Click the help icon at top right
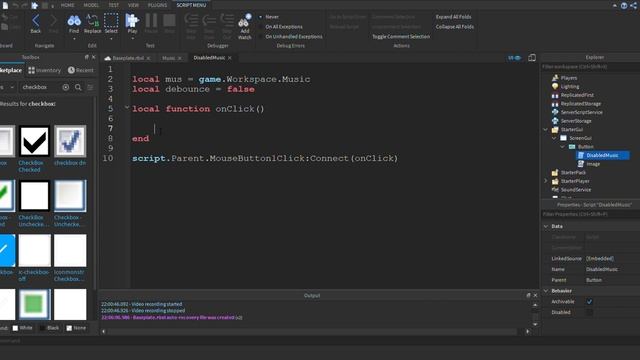Viewport: 640px width, 360px height. click(624, 5)
